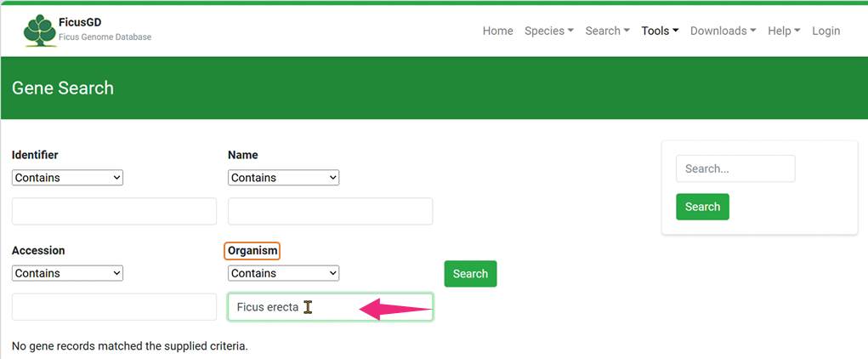Focus the Name text input field

(x=330, y=211)
